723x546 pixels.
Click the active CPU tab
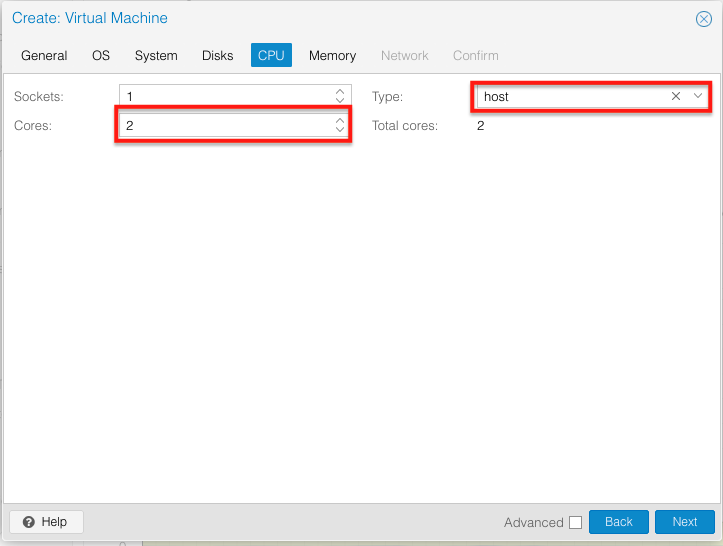(x=271, y=56)
